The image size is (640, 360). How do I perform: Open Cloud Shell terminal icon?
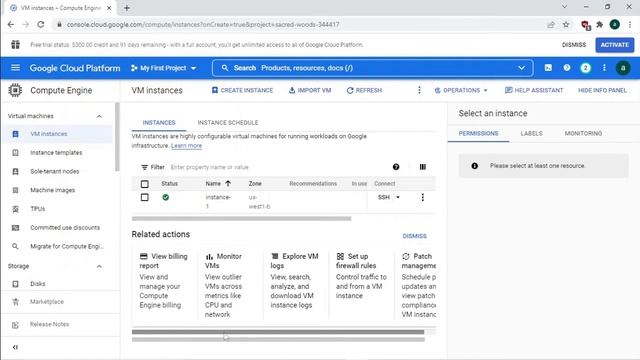[548, 68]
